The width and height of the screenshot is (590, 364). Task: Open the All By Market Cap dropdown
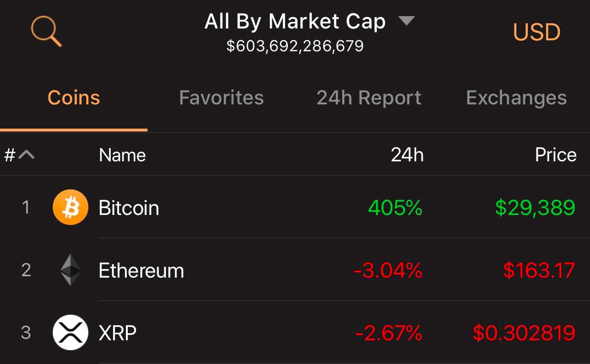point(295,22)
